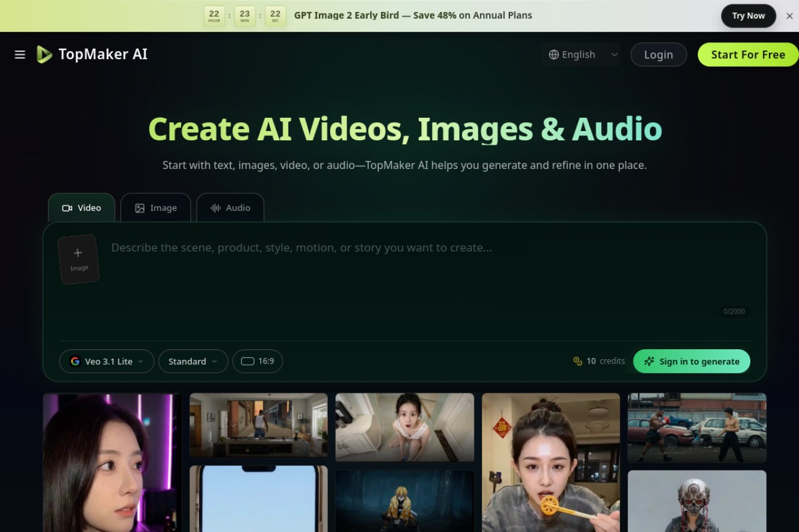Add an image with the plus tile
Image resolution: width=799 pixels, height=532 pixels.
[79, 259]
